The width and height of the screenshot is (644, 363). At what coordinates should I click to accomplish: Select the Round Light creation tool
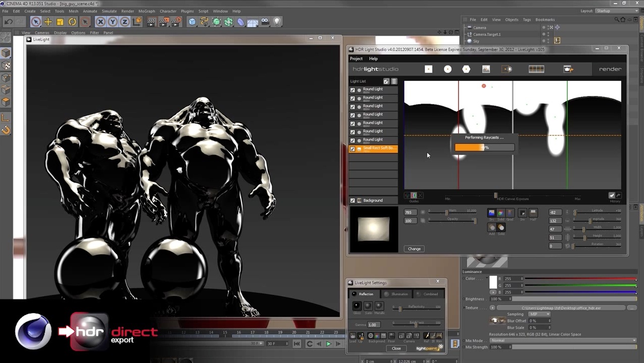447,69
